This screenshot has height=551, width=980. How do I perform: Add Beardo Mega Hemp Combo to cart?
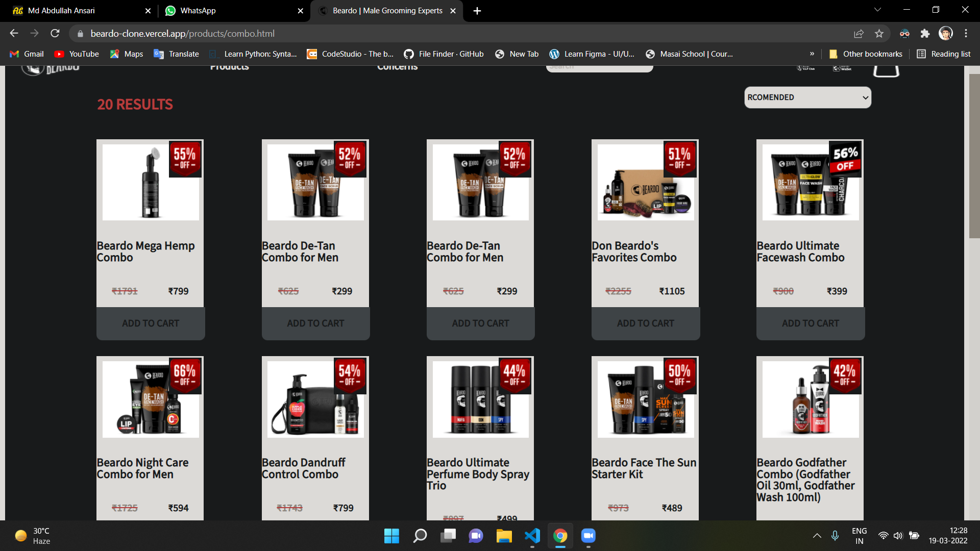151,323
